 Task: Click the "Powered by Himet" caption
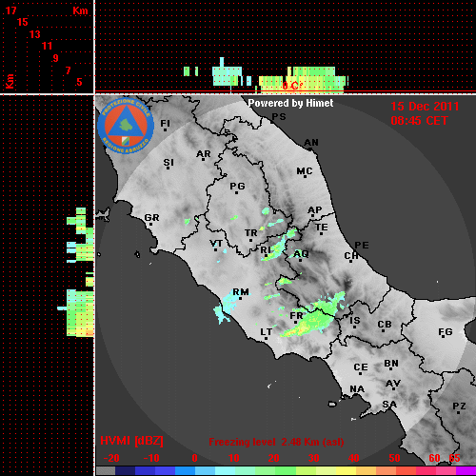[290, 103]
